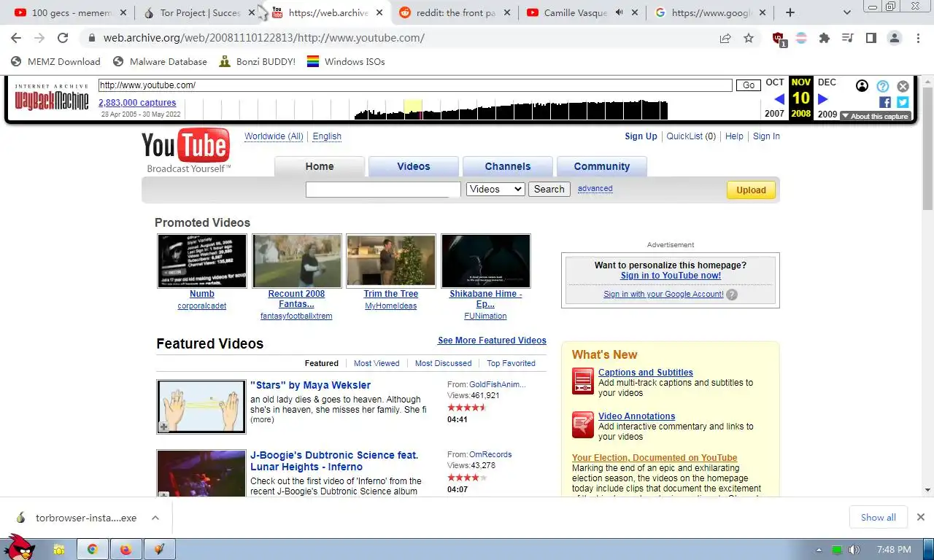Image resolution: width=934 pixels, height=560 pixels.
Task: Open the uBlock shield extension icon
Action: [x=779, y=39]
